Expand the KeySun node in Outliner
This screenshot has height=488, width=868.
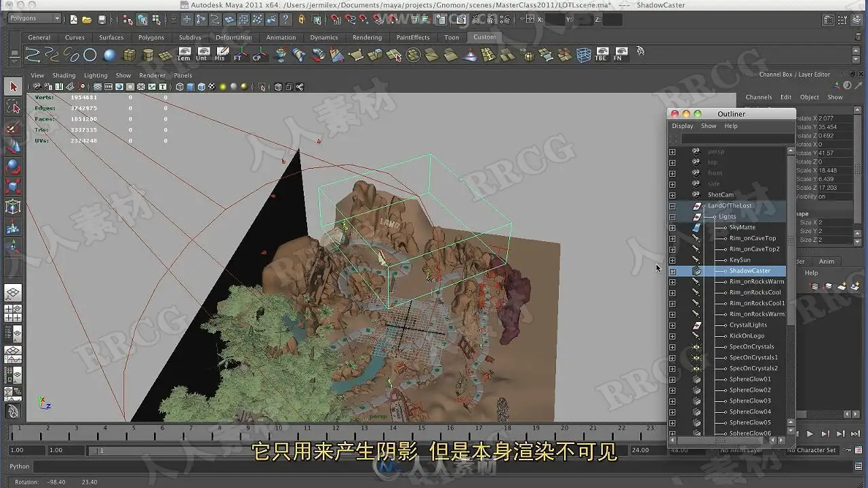tap(672, 260)
